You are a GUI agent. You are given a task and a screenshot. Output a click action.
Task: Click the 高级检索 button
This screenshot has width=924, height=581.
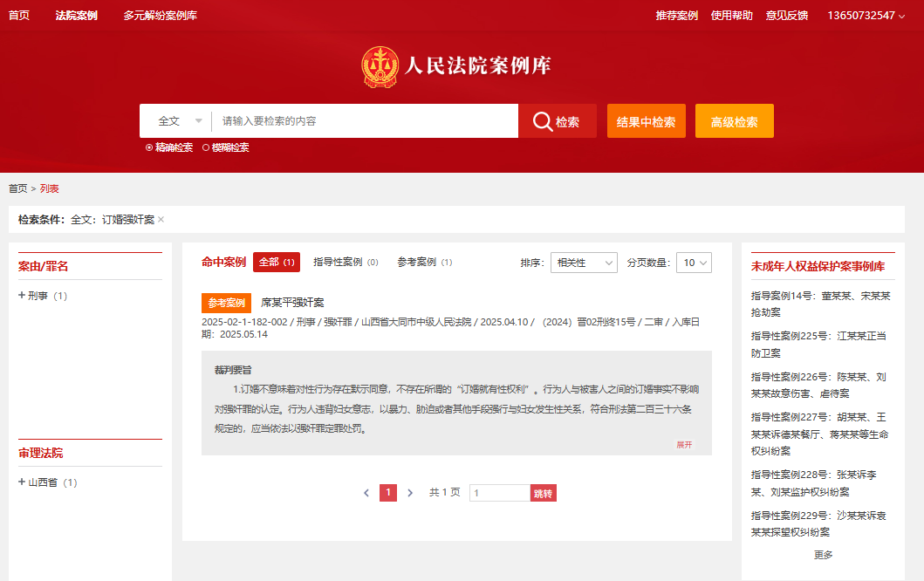click(734, 120)
